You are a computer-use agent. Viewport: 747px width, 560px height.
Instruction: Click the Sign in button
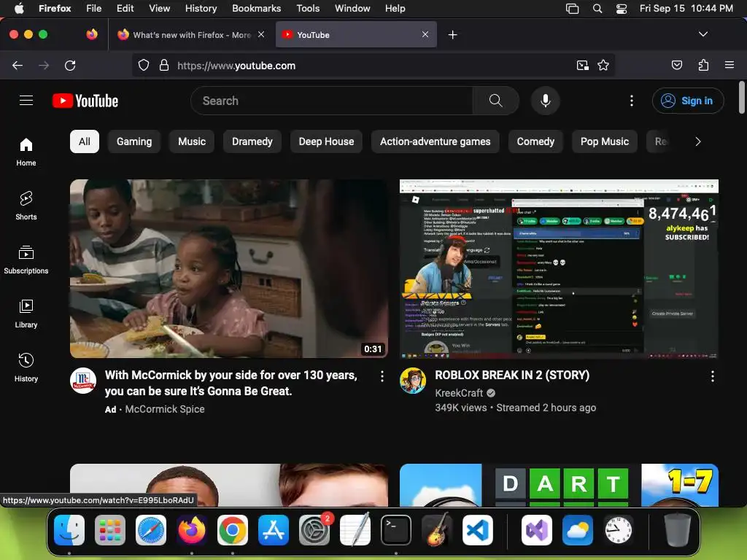(x=688, y=101)
